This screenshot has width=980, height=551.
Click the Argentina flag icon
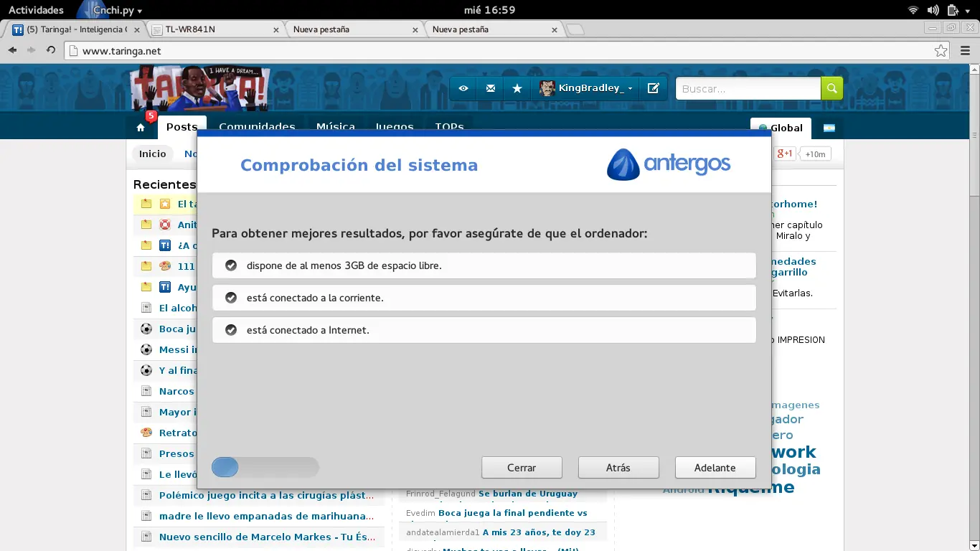click(x=829, y=128)
